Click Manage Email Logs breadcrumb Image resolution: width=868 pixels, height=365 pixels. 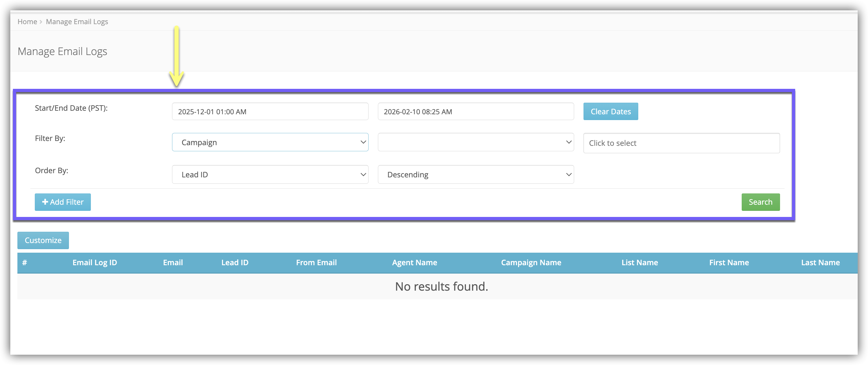pos(77,22)
